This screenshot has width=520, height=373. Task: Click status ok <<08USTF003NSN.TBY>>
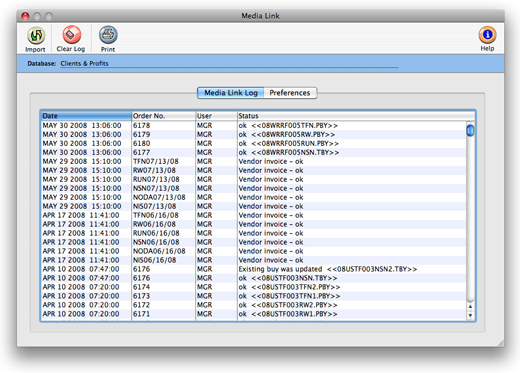288,278
